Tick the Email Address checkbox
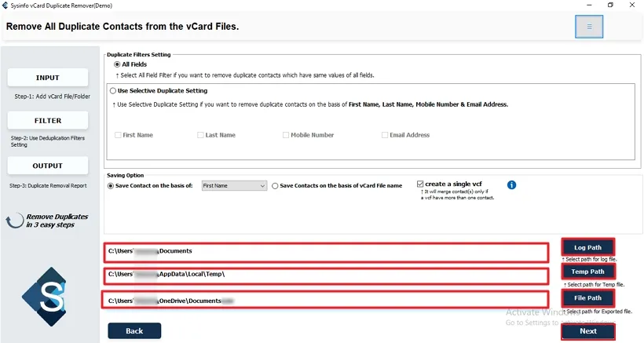Viewport: 644px width, 343px height. (x=385, y=135)
